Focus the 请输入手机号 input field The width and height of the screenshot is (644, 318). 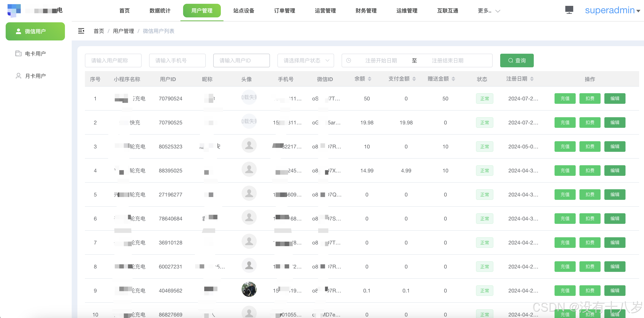177,60
